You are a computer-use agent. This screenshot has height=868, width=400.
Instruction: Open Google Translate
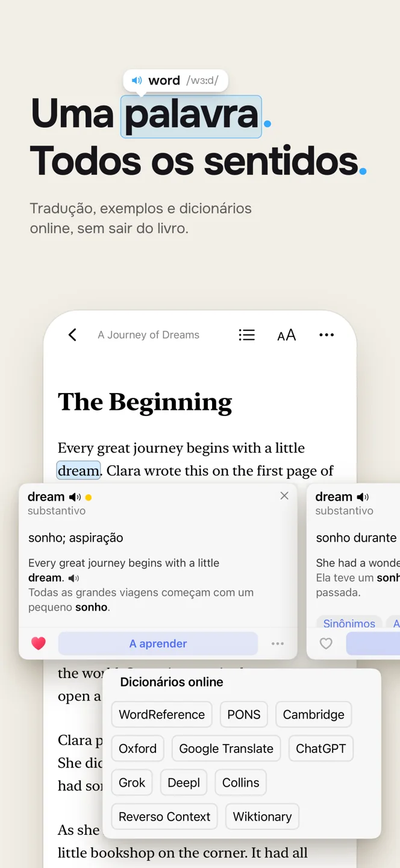tap(226, 748)
